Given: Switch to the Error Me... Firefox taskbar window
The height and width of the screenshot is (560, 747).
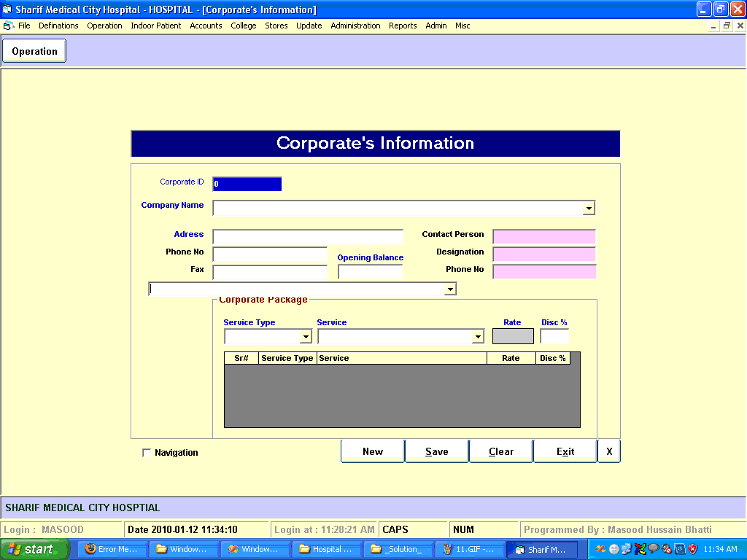Looking at the screenshot, I should [x=112, y=549].
